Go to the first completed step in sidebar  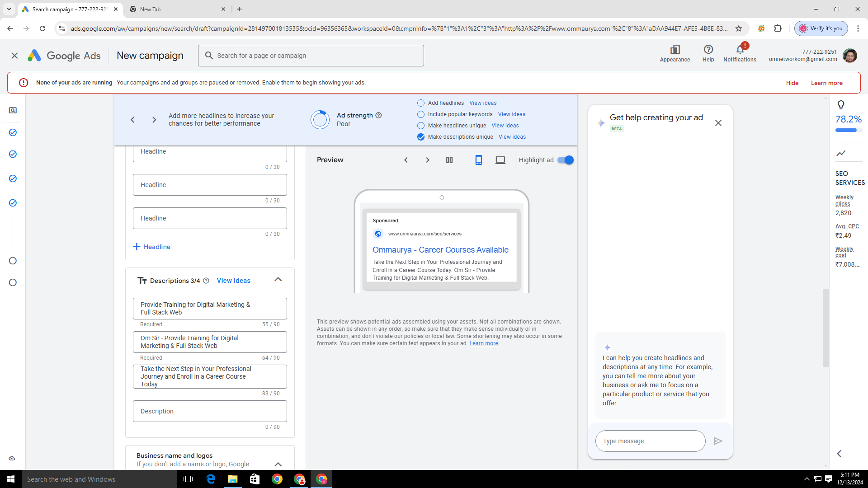(13, 132)
